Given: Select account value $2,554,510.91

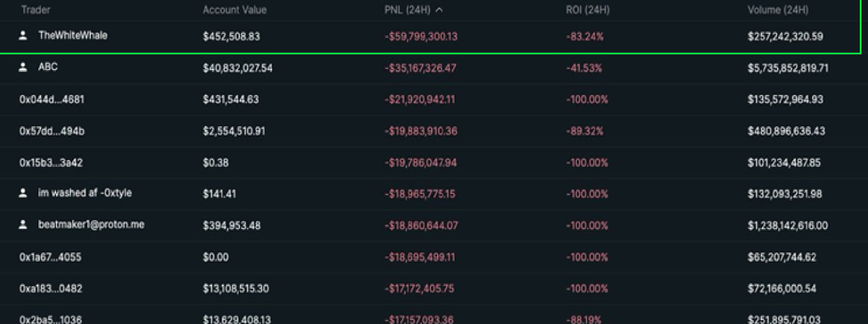Looking at the screenshot, I should tap(234, 131).
